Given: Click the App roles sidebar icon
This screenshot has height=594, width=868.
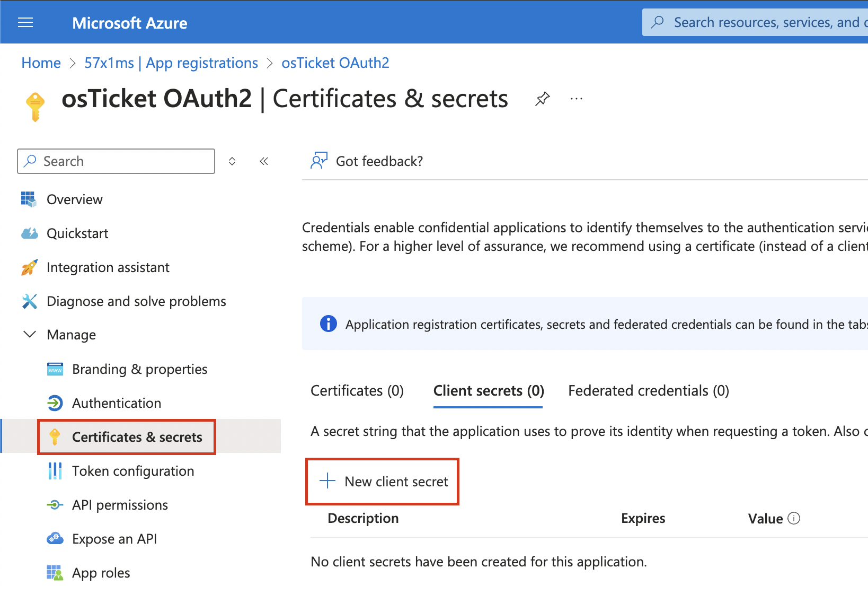Looking at the screenshot, I should (55, 573).
